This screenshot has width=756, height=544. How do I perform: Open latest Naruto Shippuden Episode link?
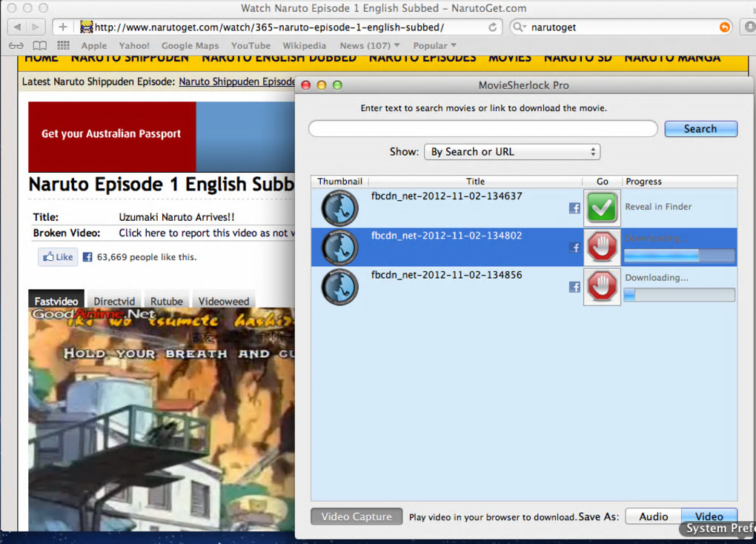(236, 82)
